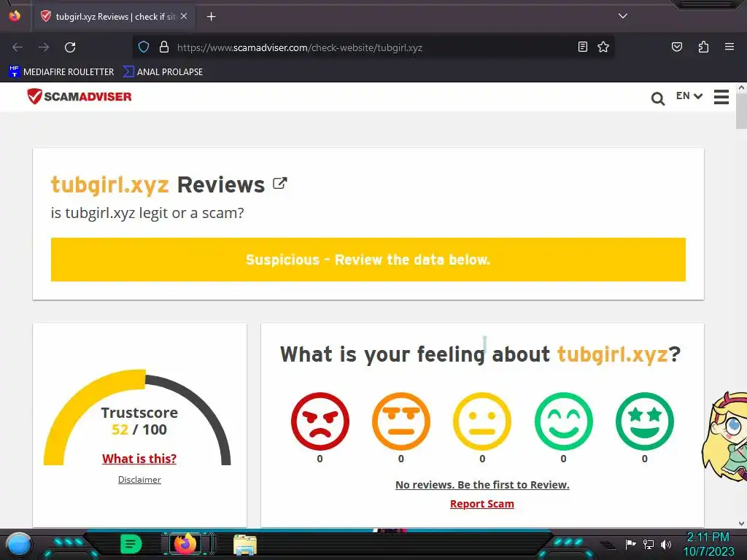Open Firefox application hamburger menu
747x560 pixels.
(729, 47)
